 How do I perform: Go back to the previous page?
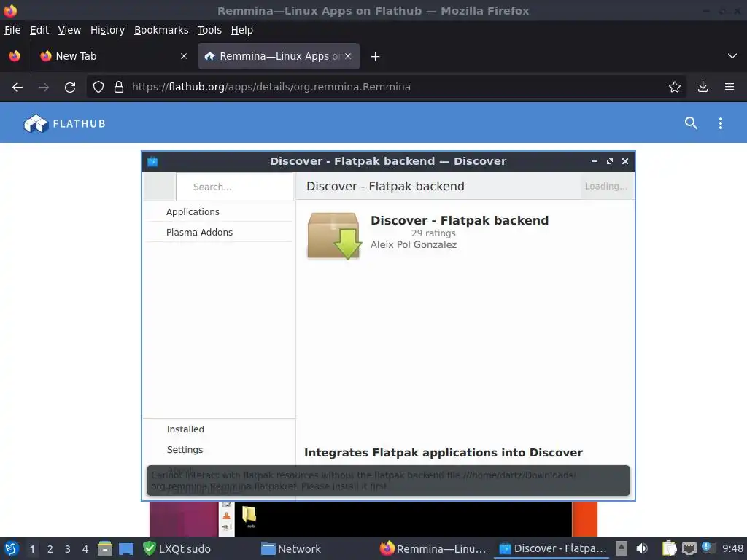tap(18, 87)
